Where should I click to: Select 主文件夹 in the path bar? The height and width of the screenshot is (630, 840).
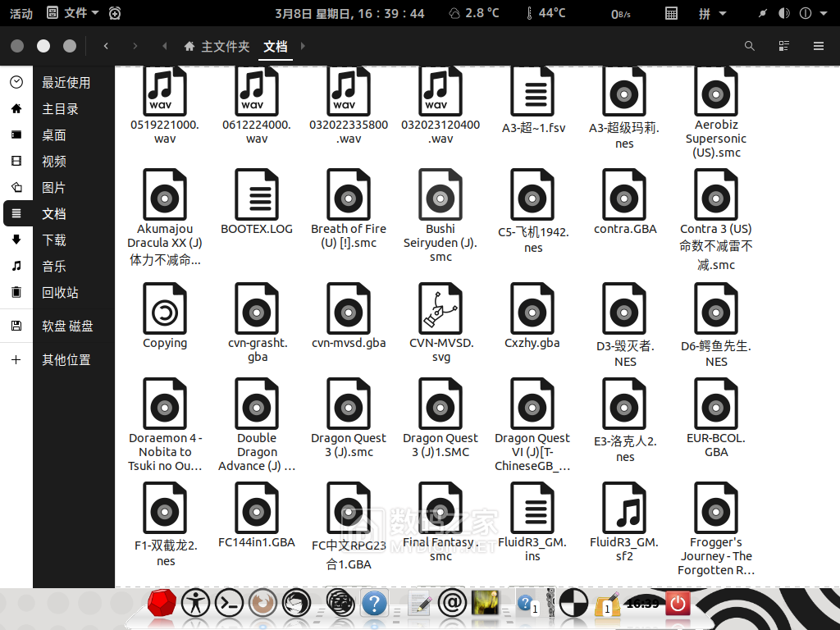pos(217,47)
